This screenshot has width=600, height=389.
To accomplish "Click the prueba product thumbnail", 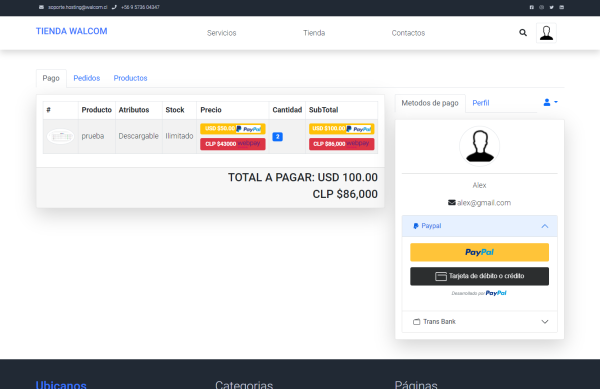I will pyautogui.click(x=60, y=136).
